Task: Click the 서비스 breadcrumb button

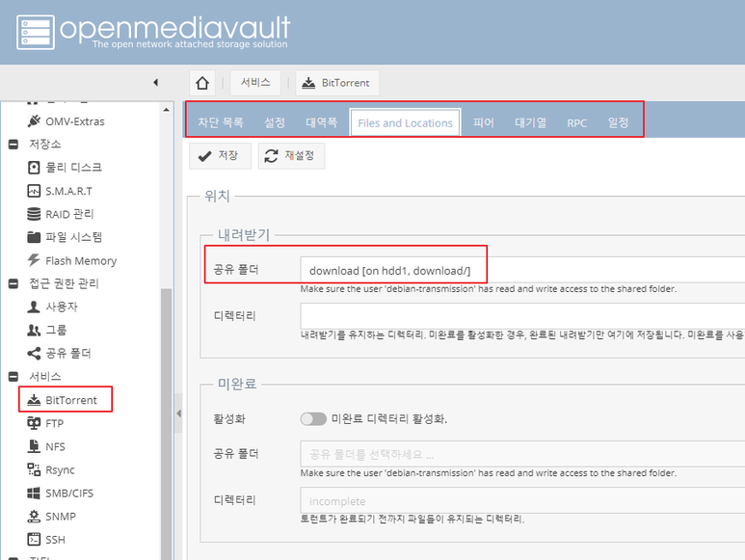Action: [x=255, y=83]
